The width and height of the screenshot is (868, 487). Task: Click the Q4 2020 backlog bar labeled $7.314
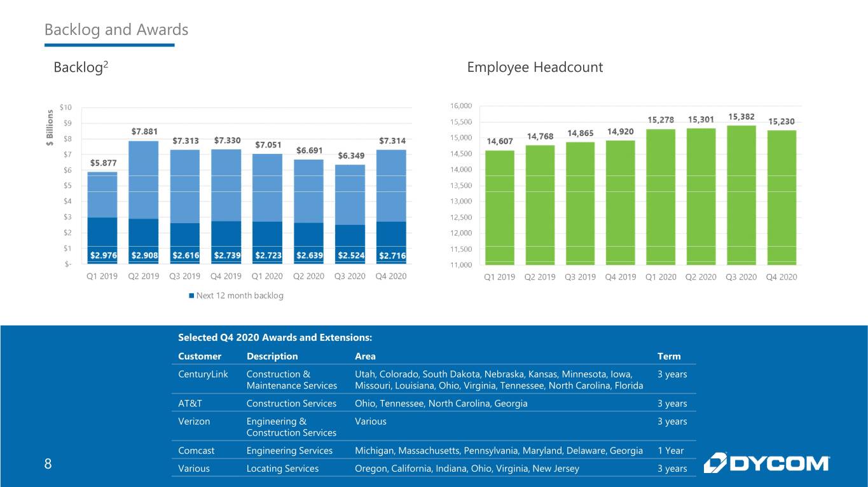392,207
